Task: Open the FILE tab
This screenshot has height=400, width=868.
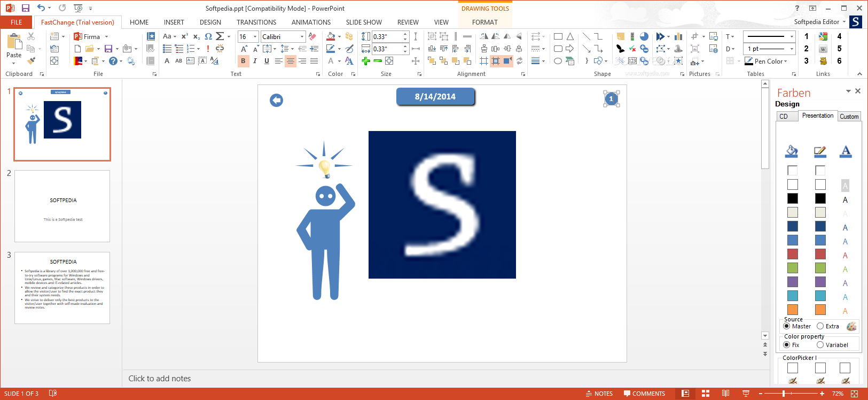Action: [x=17, y=22]
